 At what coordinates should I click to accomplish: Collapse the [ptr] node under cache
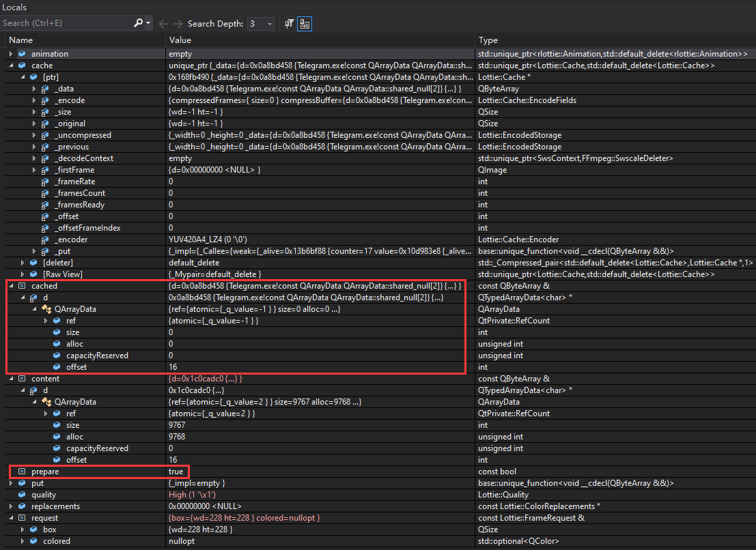tap(22, 77)
